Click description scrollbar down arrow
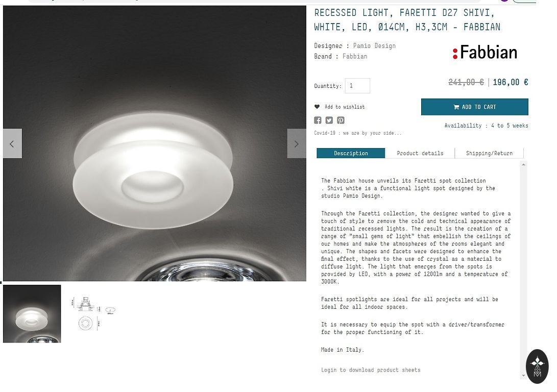This screenshot has height=392, width=557. (x=523, y=375)
